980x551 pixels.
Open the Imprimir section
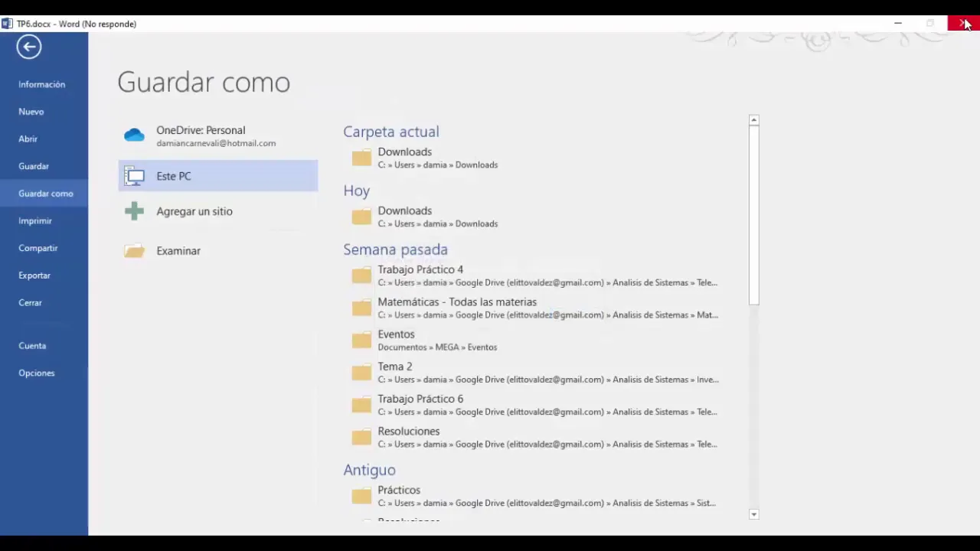pyautogui.click(x=35, y=220)
